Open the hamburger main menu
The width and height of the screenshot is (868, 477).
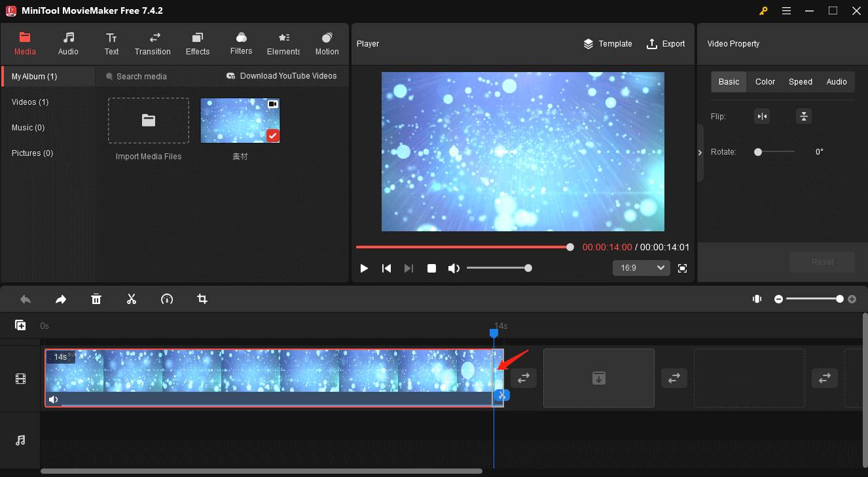click(x=786, y=10)
